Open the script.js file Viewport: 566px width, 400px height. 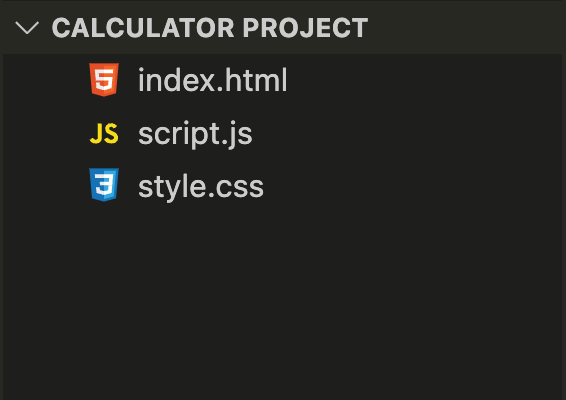[195, 134]
